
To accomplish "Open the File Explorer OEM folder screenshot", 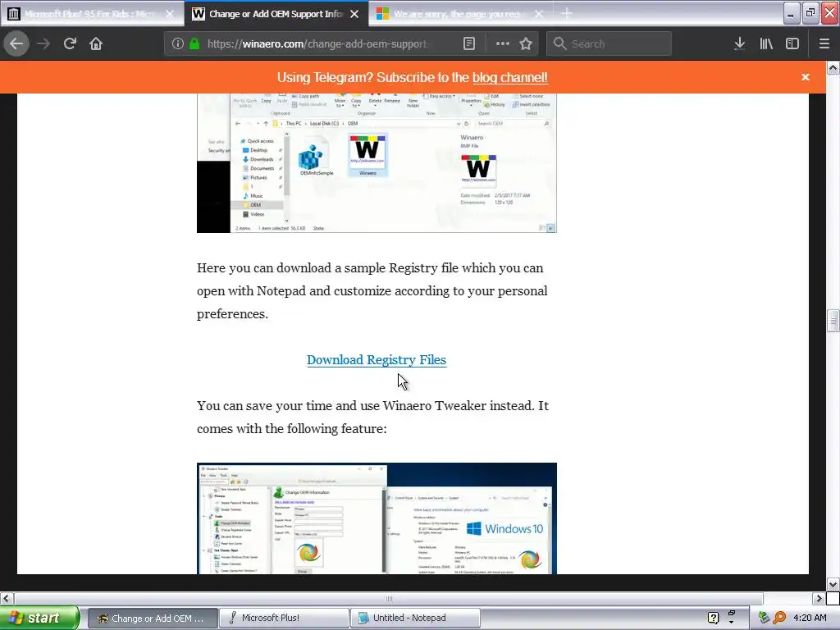I will pos(377,163).
